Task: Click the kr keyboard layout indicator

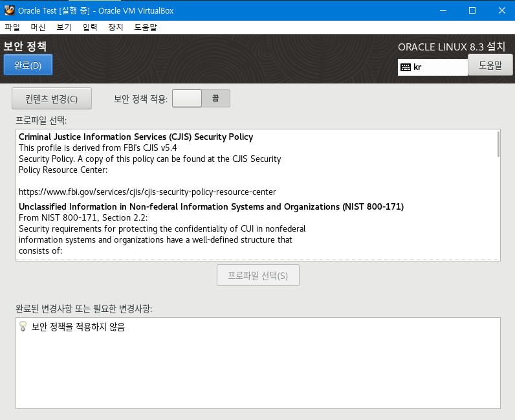Action: coord(433,67)
